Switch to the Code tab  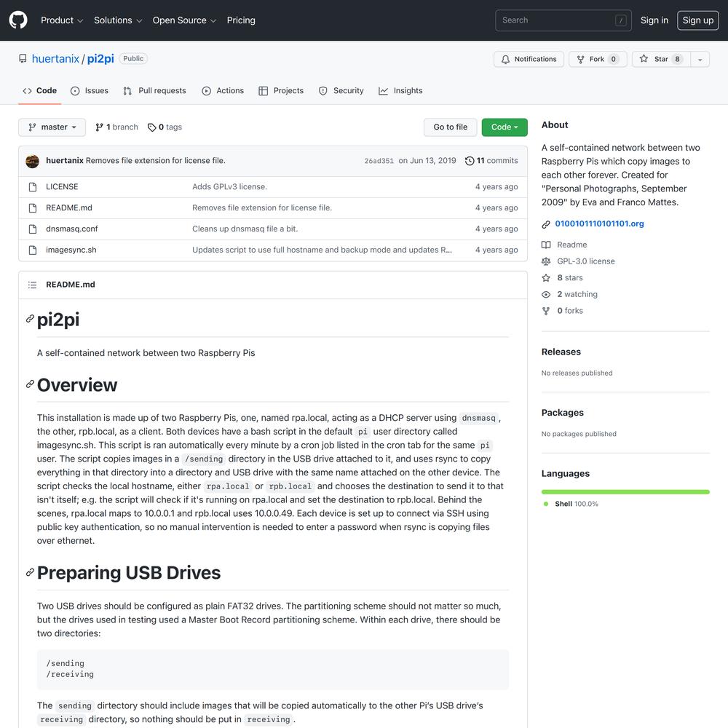tap(39, 91)
